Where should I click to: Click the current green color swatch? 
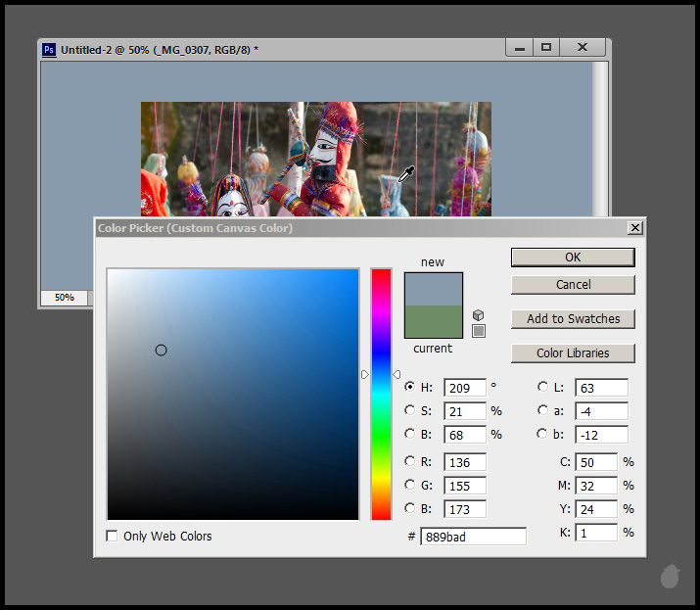click(433, 321)
